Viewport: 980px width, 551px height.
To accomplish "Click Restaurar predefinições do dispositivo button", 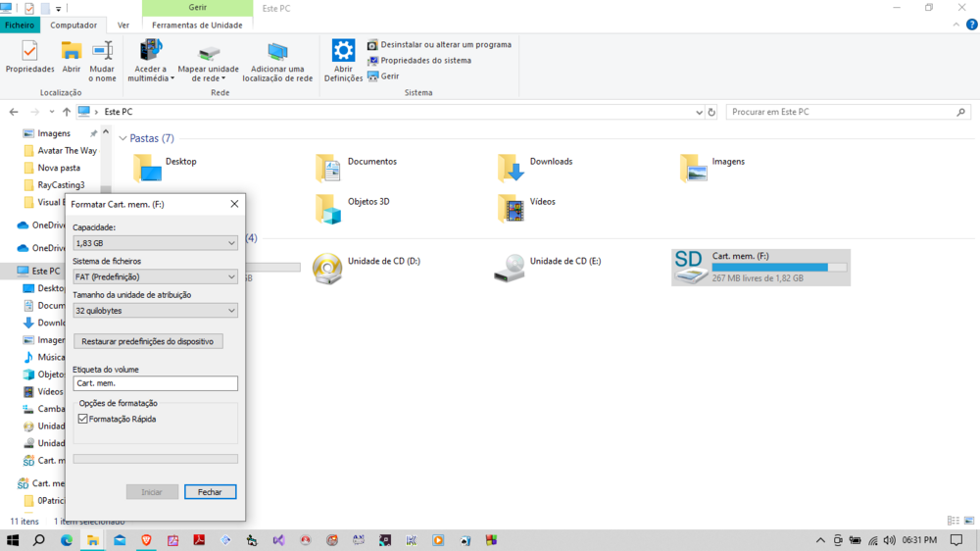I will pyautogui.click(x=148, y=341).
